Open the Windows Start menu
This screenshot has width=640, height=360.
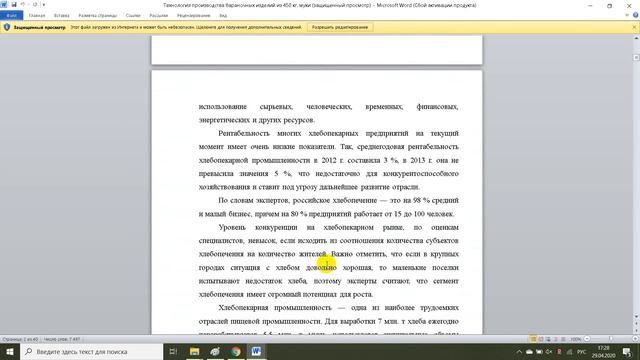[10, 351]
